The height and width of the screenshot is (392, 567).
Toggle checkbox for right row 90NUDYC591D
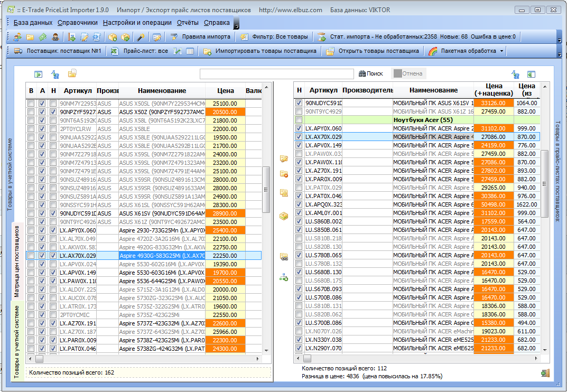pyautogui.click(x=299, y=102)
